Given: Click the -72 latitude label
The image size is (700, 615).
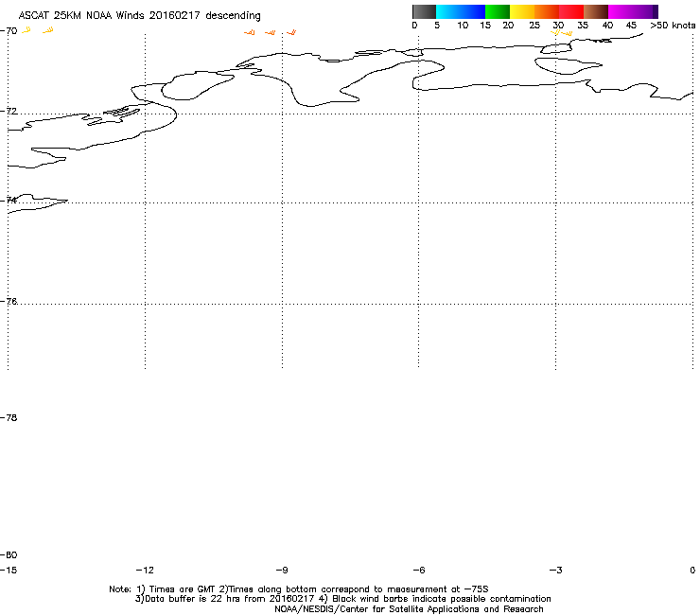Looking at the screenshot, I should tap(9, 111).
